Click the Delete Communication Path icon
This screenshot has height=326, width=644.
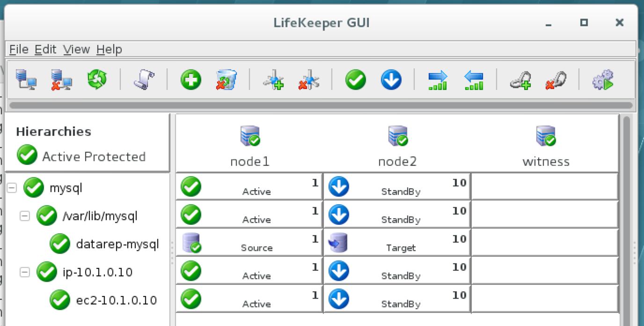coord(308,80)
